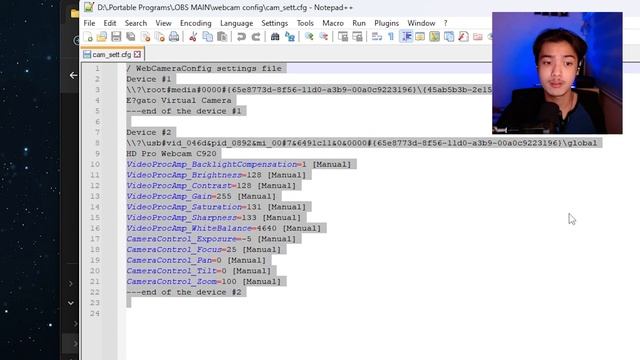Screen dimensions: 640x360
Task: Click the VideoProcAmp_Contrast=128 line
Action: click(211, 185)
